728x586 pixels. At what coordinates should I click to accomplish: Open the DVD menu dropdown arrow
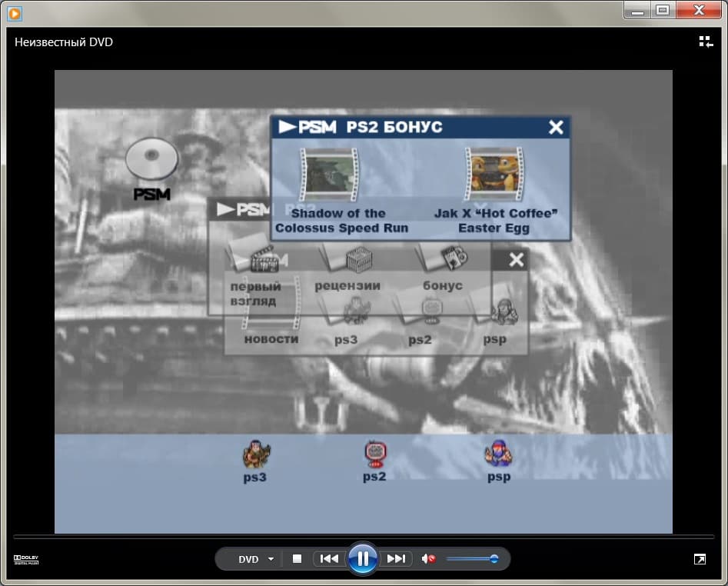point(271,559)
